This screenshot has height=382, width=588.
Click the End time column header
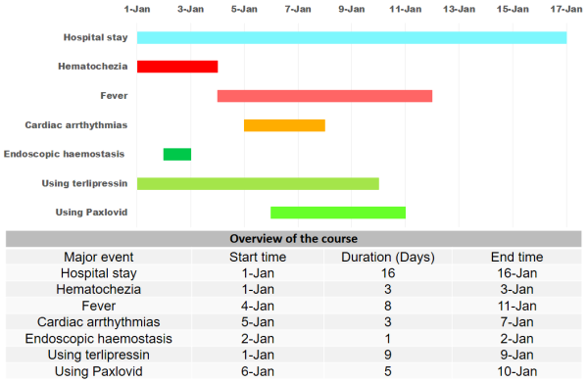pyautogui.click(x=516, y=257)
